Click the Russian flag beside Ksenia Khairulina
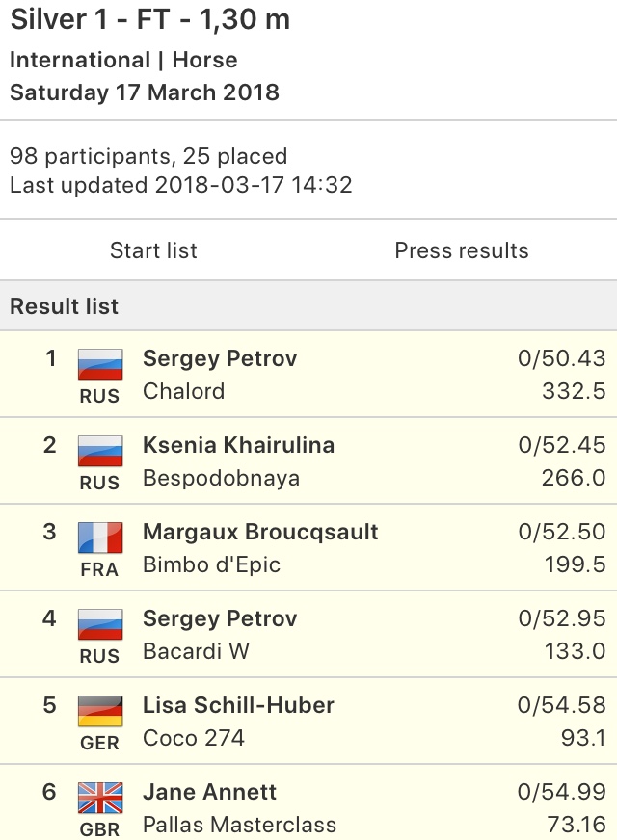Viewport: 617px width, 840px height. coord(100,451)
